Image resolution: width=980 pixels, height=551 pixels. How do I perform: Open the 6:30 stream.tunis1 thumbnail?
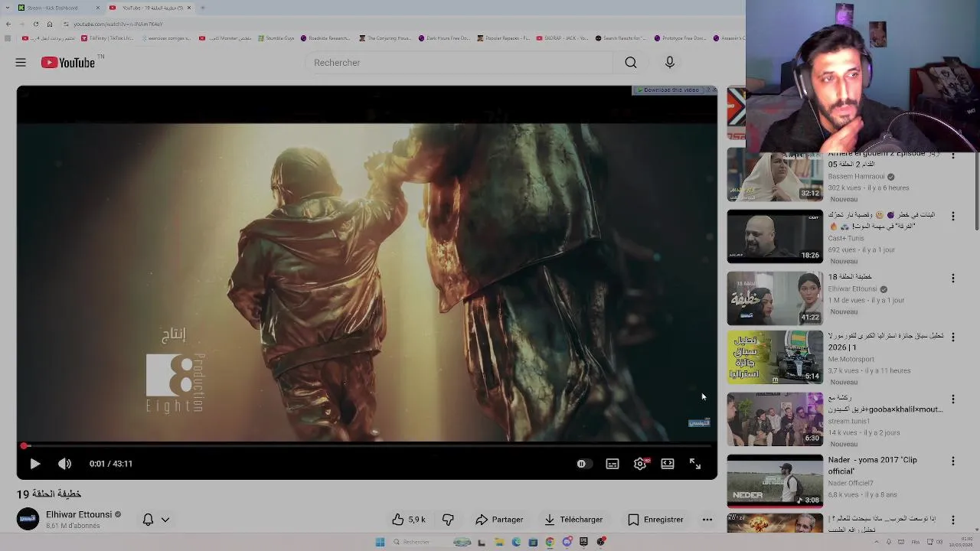(x=775, y=419)
